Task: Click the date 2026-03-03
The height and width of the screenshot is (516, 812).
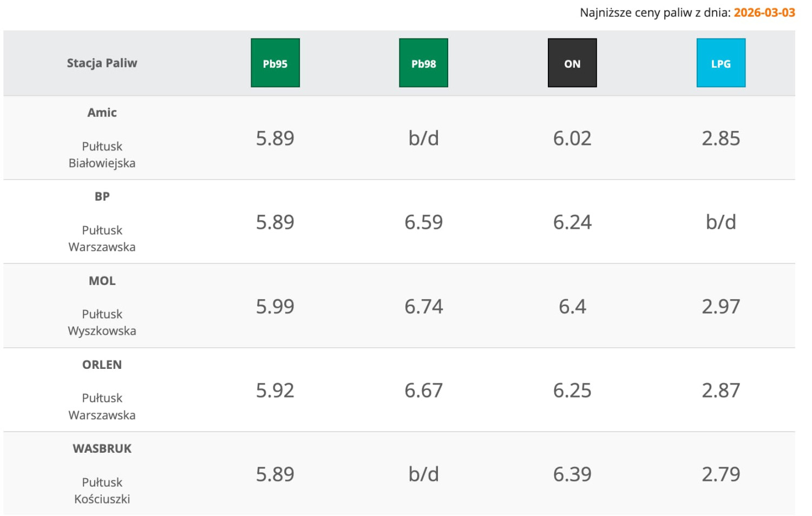Action: click(764, 12)
